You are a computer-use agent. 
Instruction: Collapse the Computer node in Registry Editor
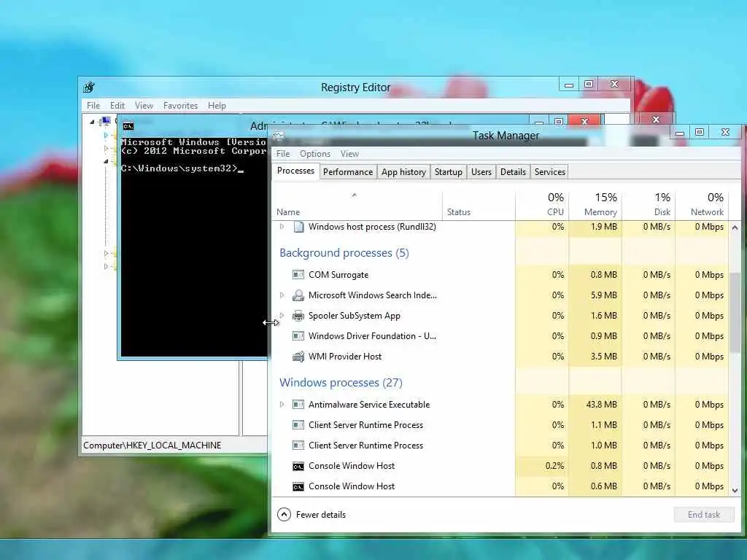93,122
